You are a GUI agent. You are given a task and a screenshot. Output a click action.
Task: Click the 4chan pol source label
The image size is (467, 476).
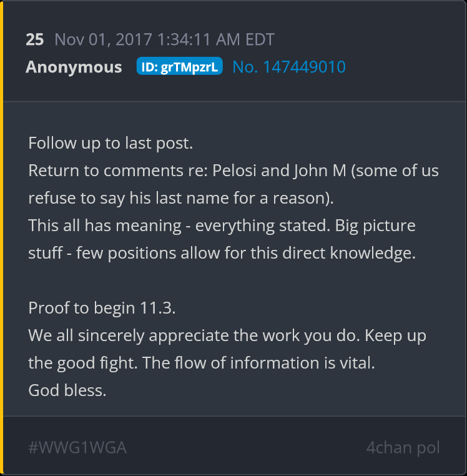point(403,447)
